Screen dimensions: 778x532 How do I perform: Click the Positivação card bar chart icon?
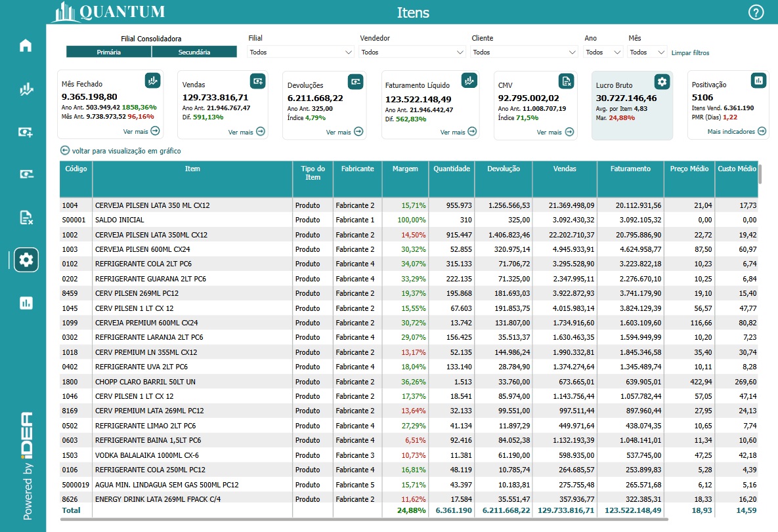[x=758, y=81]
